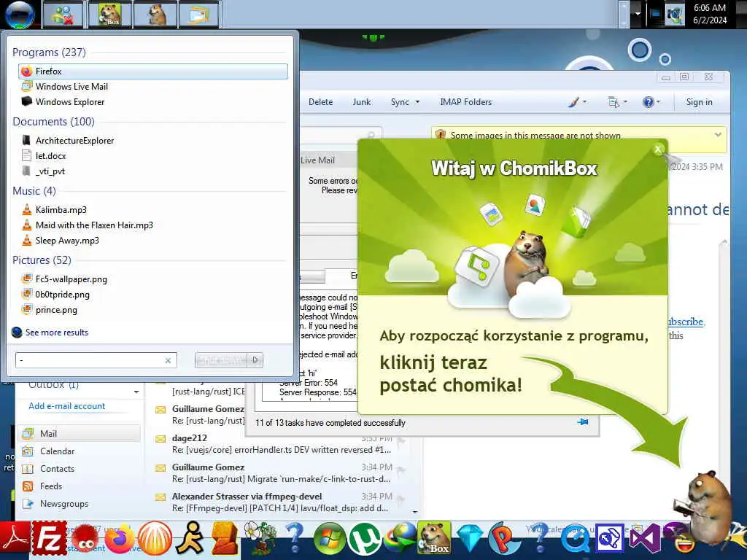Launch FileZilla from the dock
Image resolution: width=747 pixels, height=560 pixels.
coord(50,538)
